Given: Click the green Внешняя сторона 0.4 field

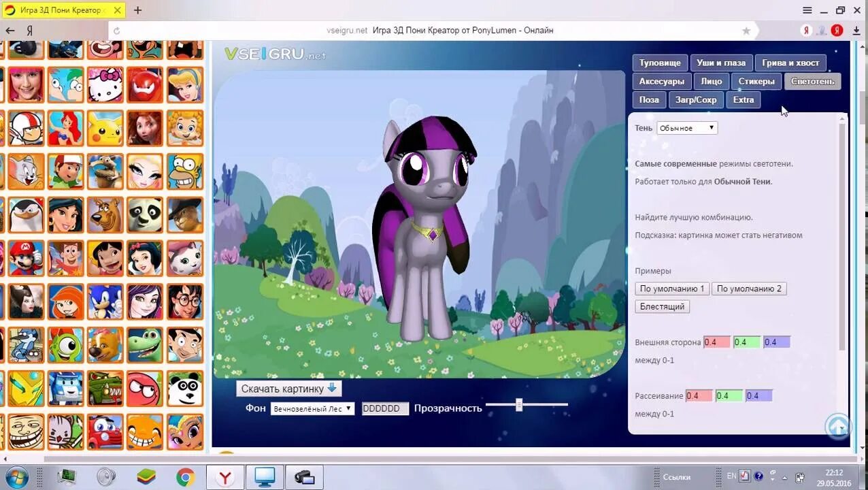Looking at the screenshot, I should coord(746,342).
